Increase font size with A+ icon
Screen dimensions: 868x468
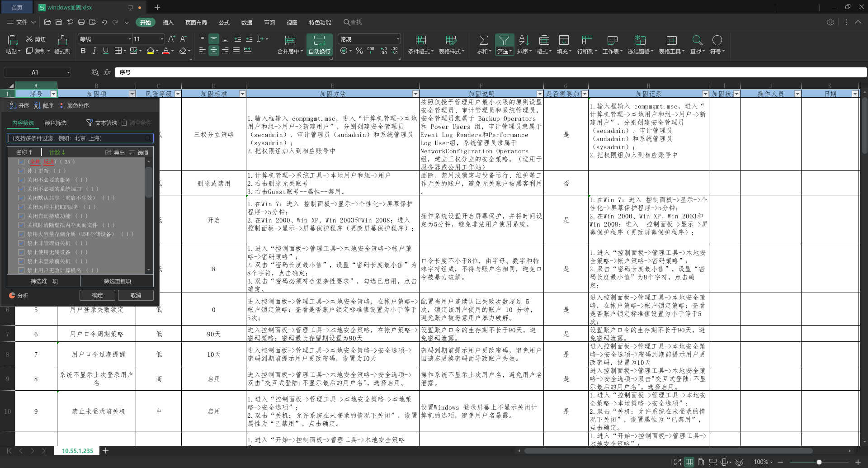(171, 39)
